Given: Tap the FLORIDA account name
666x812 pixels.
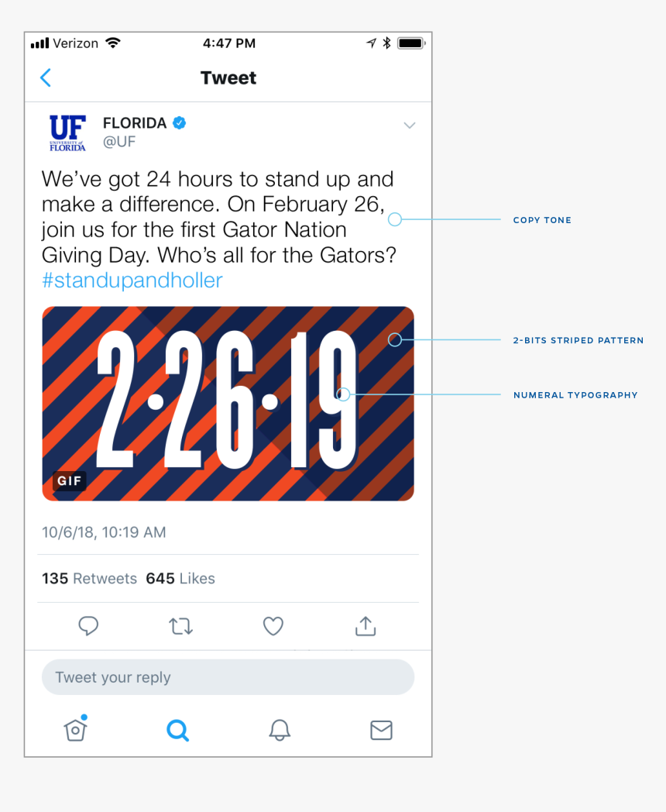Looking at the screenshot, I should coord(135,123).
